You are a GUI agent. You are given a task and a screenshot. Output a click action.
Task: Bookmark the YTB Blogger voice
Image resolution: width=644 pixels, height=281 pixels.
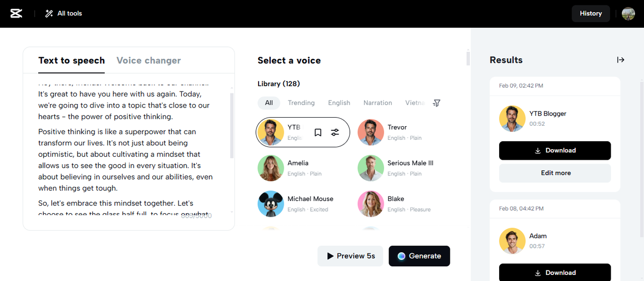pyautogui.click(x=318, y=133)
